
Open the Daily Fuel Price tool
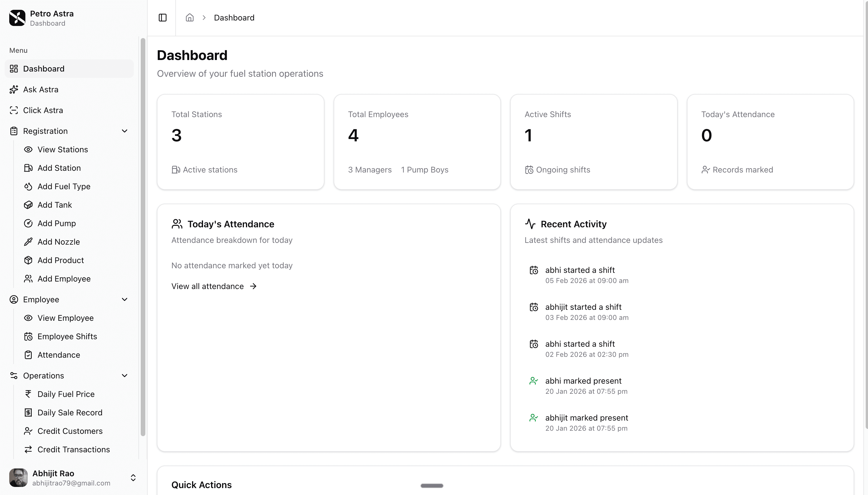tap(66, 394)
